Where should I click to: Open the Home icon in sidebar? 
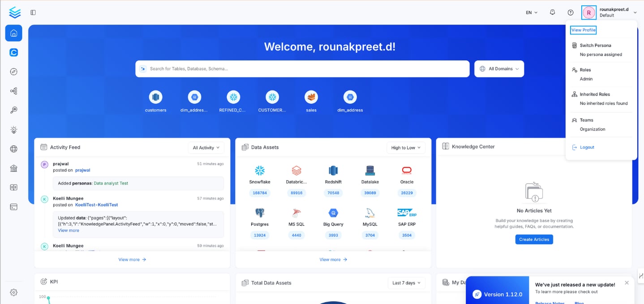coord(13,33)
